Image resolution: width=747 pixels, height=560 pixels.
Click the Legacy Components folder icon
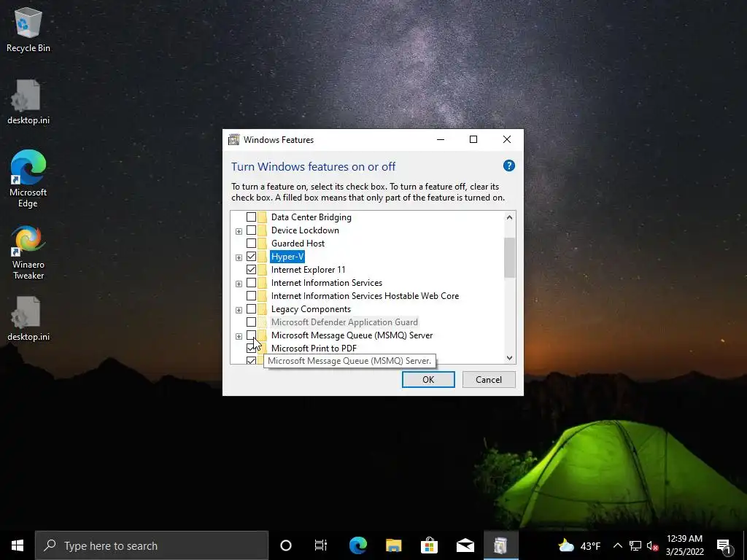(262, 309)
